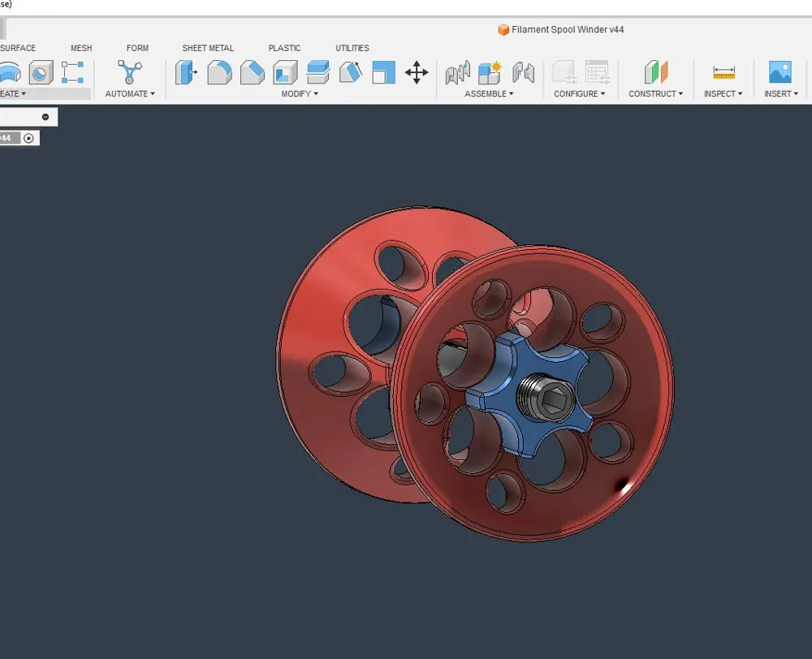
Task: Select the Move/Copy arrows tool
Action: 417,73
